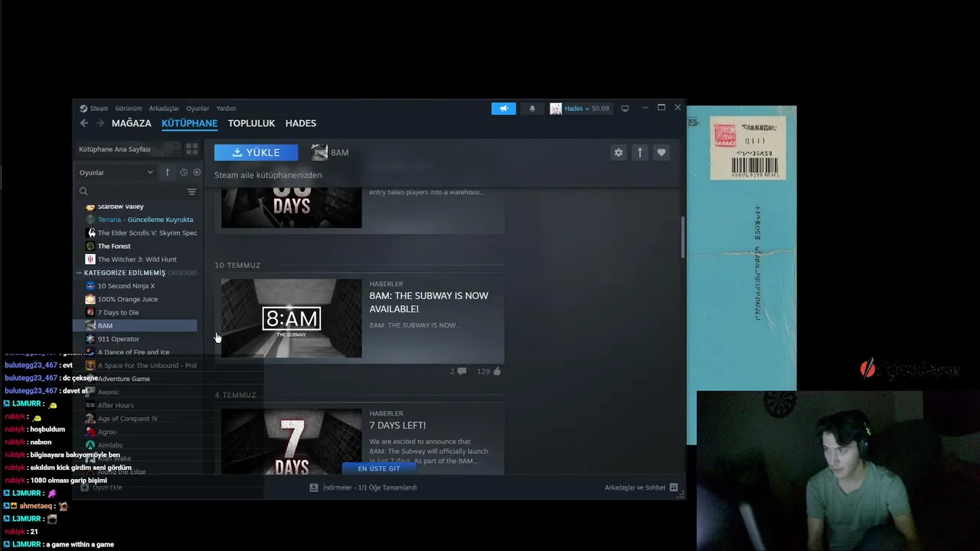
Task: Open the downloads icon in the bottom bar
Action: click(x=314, y=487)
